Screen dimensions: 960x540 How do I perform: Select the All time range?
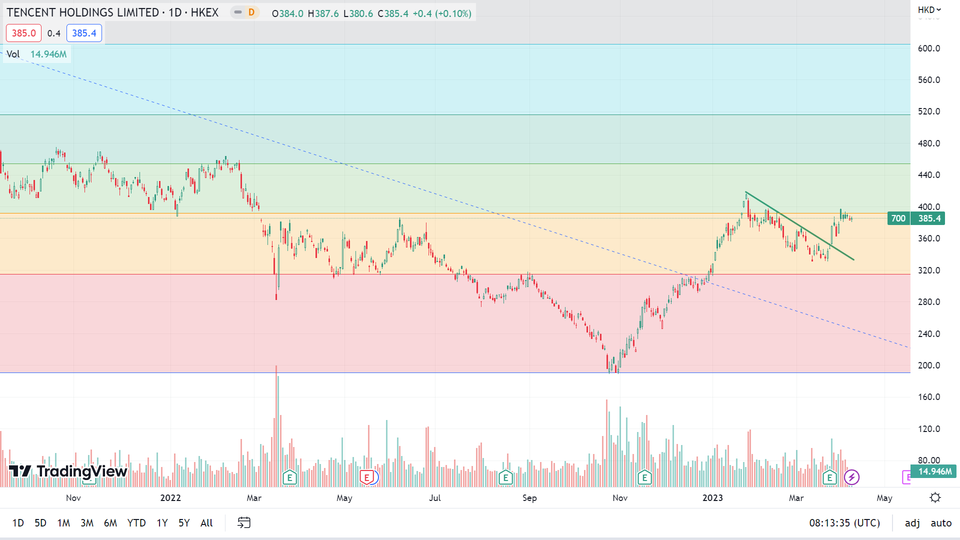tap(206, 523)
